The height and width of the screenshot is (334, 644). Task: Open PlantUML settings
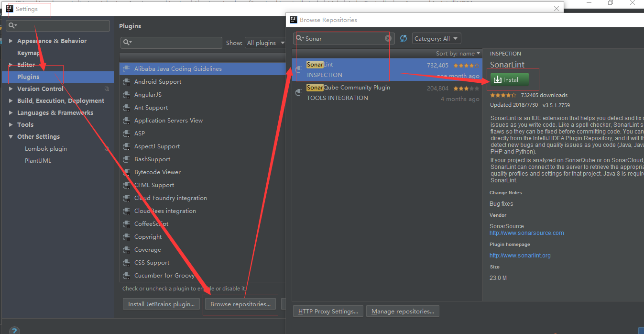click(x=38, y=160)
